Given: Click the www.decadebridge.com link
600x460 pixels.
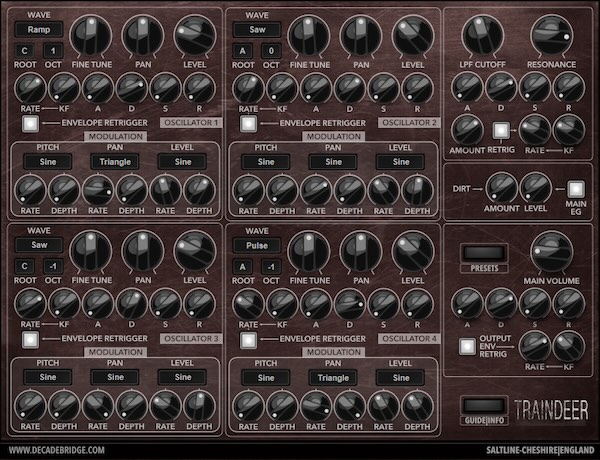Looking at the screenshot, I should (x=56, y=450).
